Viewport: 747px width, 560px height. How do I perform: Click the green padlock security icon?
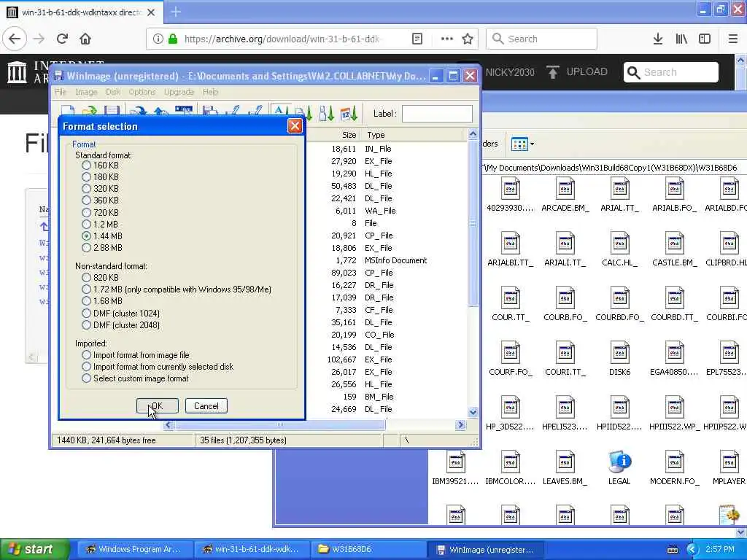coord(172,39)
